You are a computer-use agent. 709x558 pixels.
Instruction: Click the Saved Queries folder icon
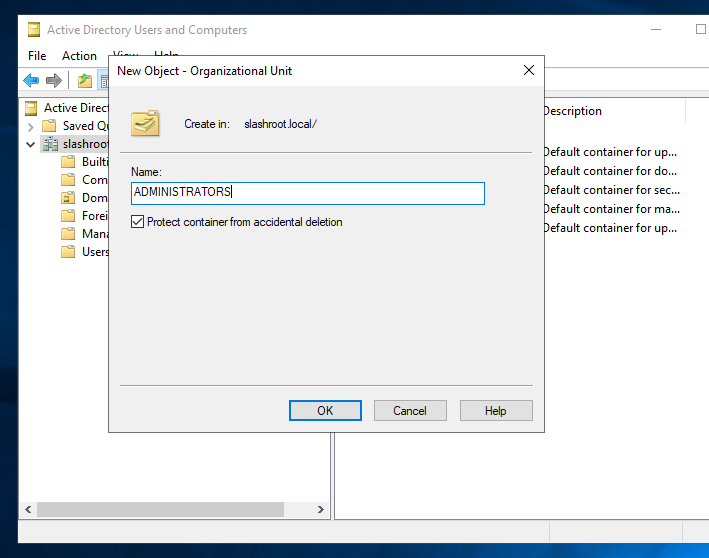(50, 126)
